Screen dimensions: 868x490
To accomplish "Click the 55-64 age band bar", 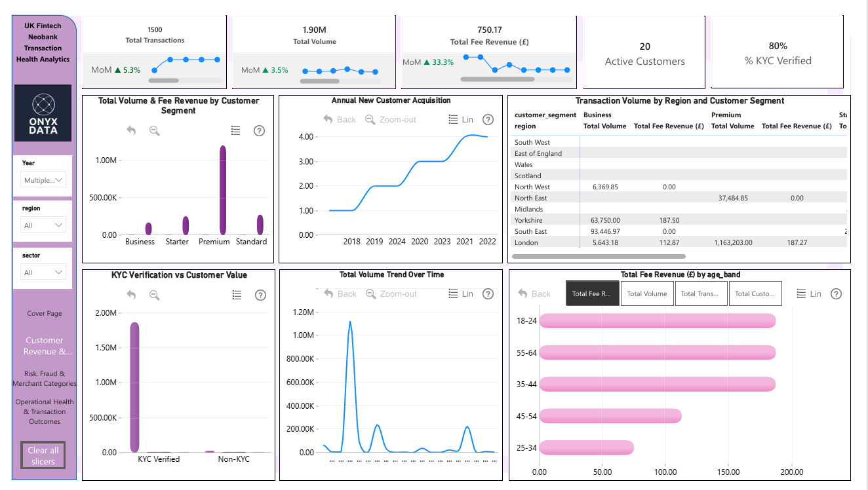I will click(x=658, y=352).
